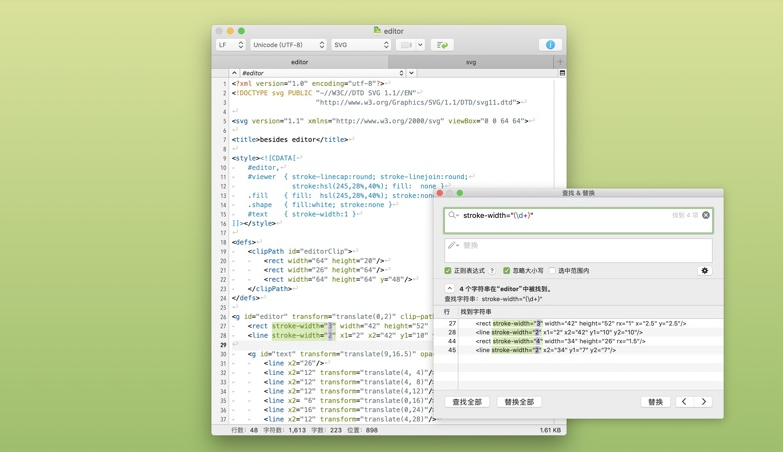This screenshot has height=452, width=783.
Task: Click the 找到字符串 column header
Action: pyautogui.click(x=475, y=312)
